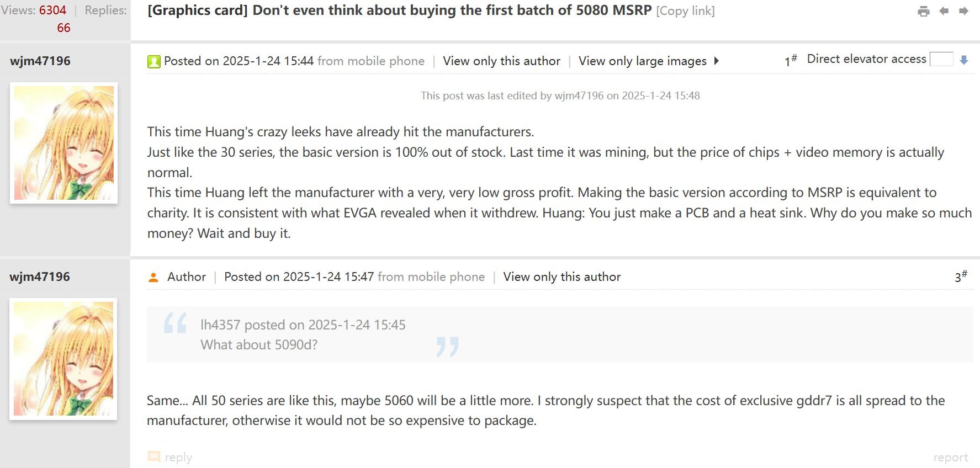980x468 pixels.
Task: Click View only large images link
Action: [x=643, y=61]
